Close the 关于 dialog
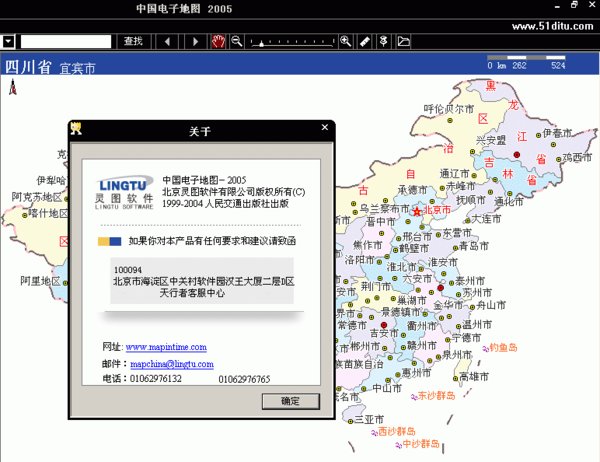Viewport: 600px width, 462px height. [325, 127]
